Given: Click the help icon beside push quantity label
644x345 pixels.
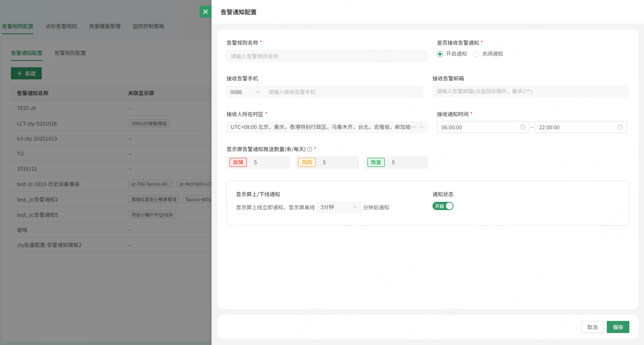Looking at the screenshot, I should 310,149.
